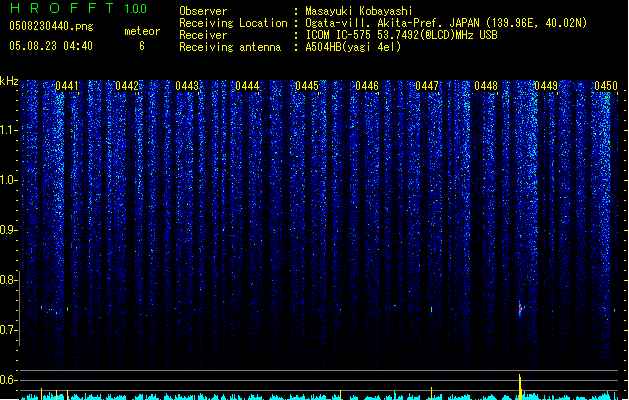Click the 0450 time marker
Viewport: 629px width, 400px height.
606,86
